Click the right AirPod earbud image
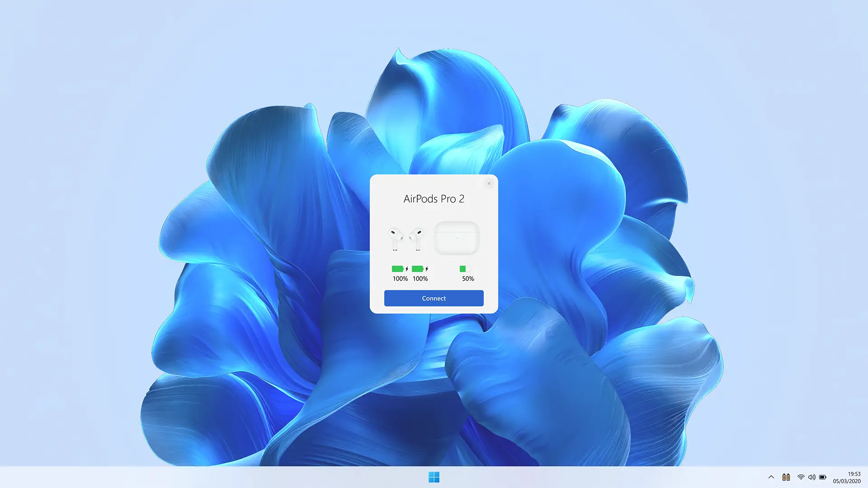 click(417, 239)
